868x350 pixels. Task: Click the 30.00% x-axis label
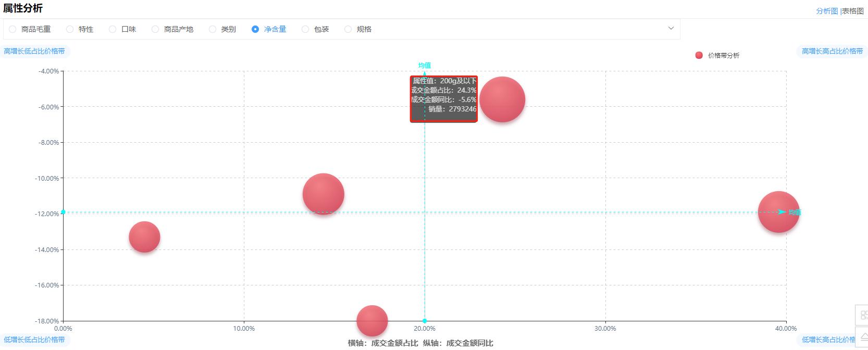[x=605, y=328]
